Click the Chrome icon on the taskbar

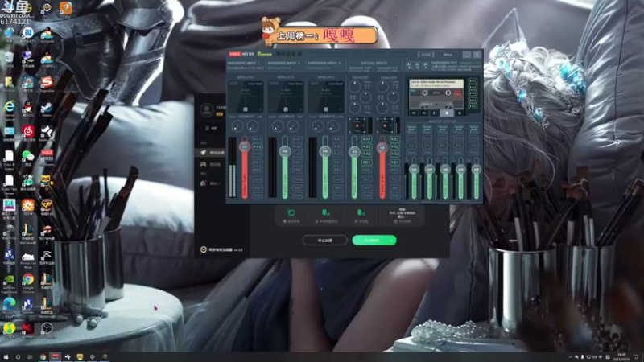(43, 356)
